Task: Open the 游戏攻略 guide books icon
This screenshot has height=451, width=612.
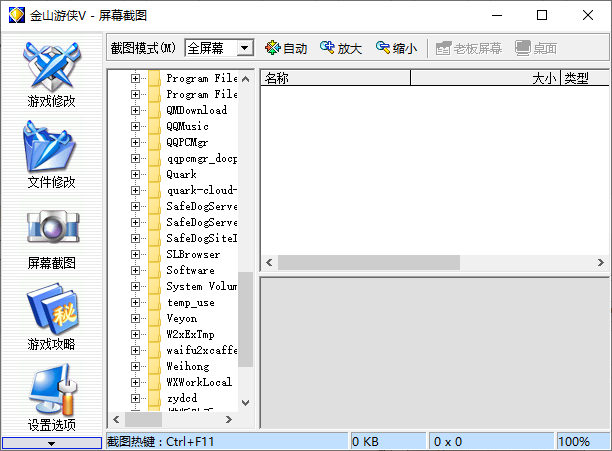Action: 52,310
